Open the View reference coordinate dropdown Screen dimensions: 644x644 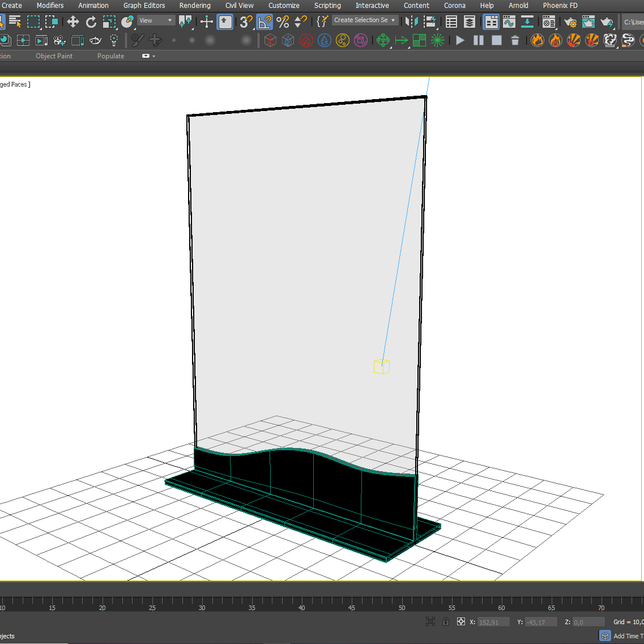[x=156, y=20]
